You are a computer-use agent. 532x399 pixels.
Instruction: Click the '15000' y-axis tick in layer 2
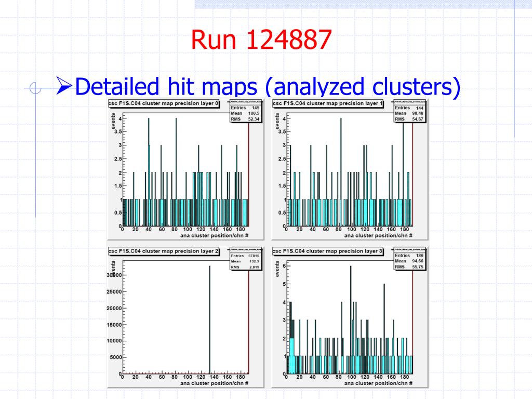(114, 325)
